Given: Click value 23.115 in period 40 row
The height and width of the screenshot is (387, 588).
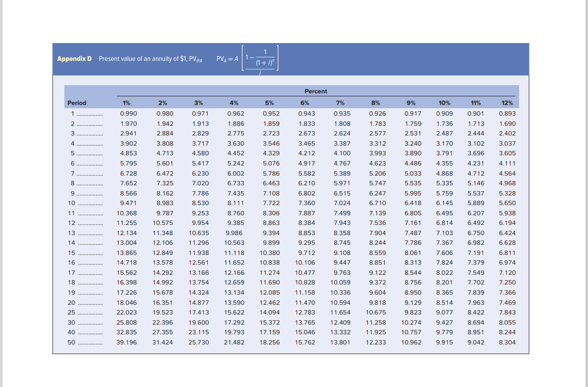Looking at the screenshot, I should (199, 332).
